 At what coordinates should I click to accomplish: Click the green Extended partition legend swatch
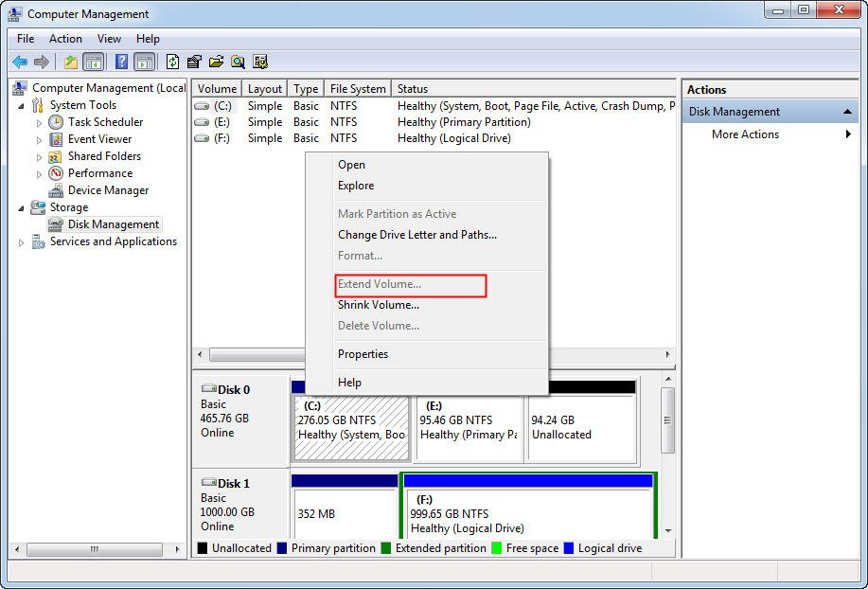[x=386, y=548]
